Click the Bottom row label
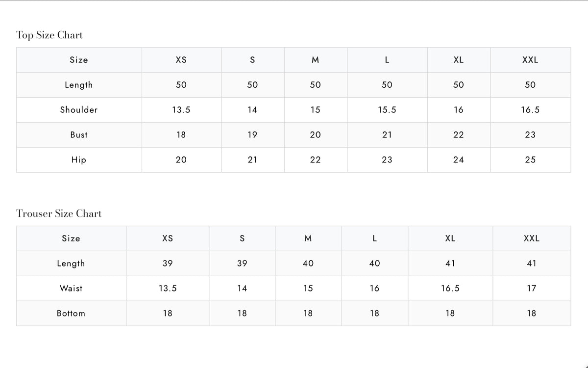 71,314
